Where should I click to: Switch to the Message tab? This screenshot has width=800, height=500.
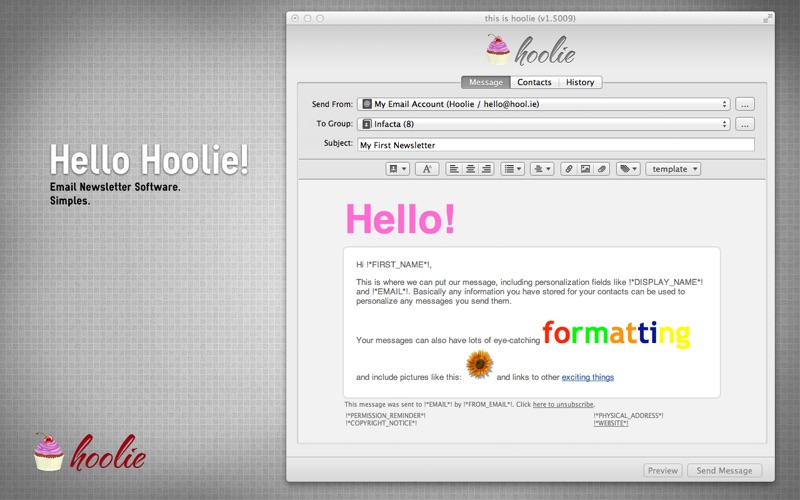click(486, 82)
